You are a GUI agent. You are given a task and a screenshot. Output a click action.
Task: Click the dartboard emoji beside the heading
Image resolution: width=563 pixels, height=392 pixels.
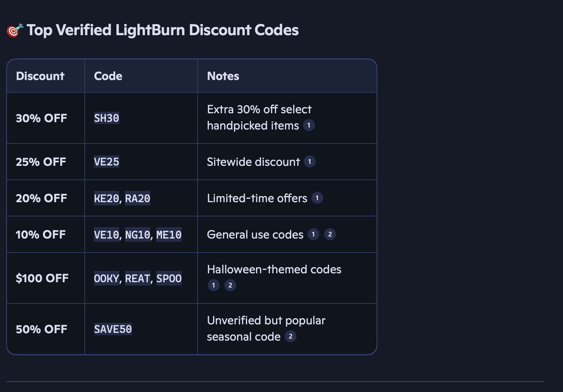[x=15, y=30]
